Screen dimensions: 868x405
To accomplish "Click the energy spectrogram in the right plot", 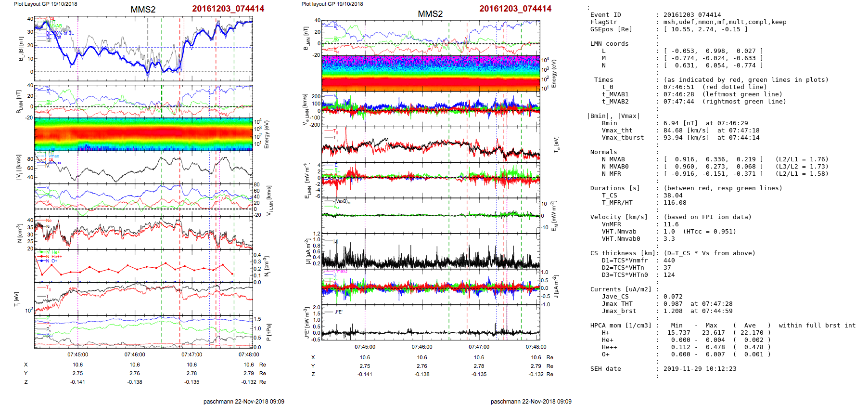I will tap(431, 73).
